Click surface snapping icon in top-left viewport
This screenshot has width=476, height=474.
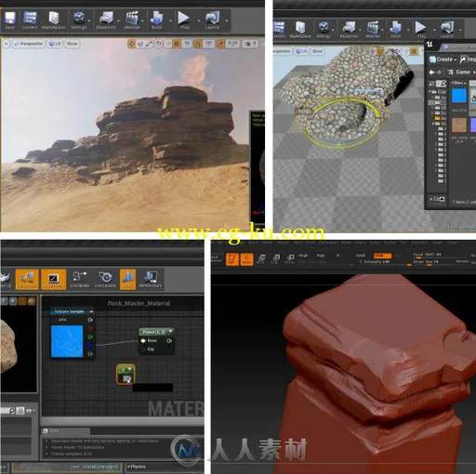(167, 44)
